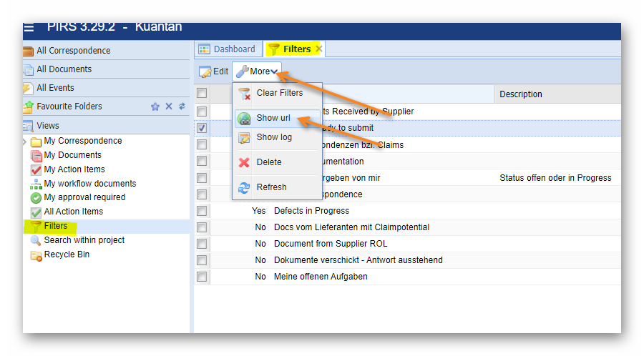
Task: Uncheck the checked filter row checkbox
Action: point(202,128)
